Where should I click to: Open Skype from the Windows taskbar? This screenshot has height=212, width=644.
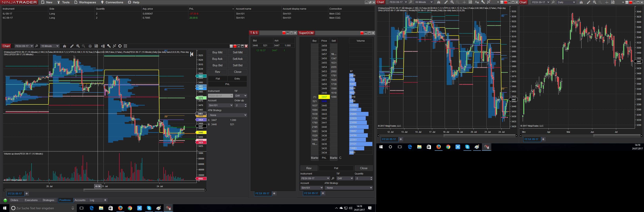[x=149, y=208]
